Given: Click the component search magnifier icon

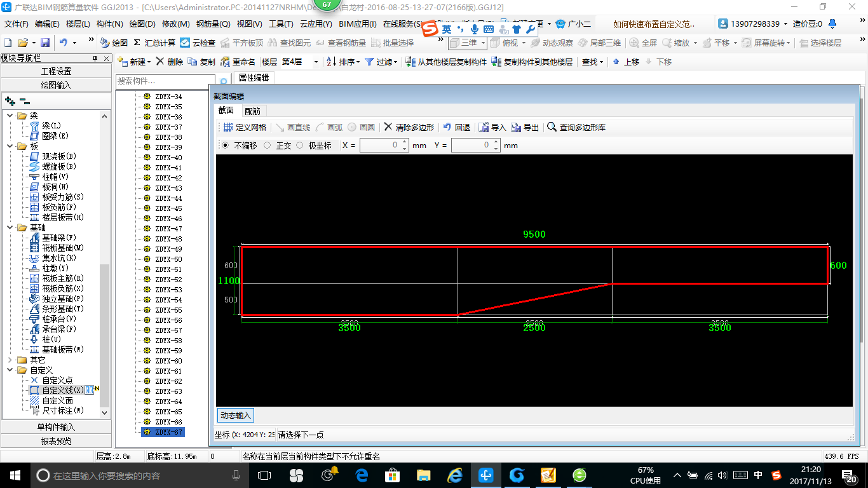Looking at the screenshot, I should [223, 81].
